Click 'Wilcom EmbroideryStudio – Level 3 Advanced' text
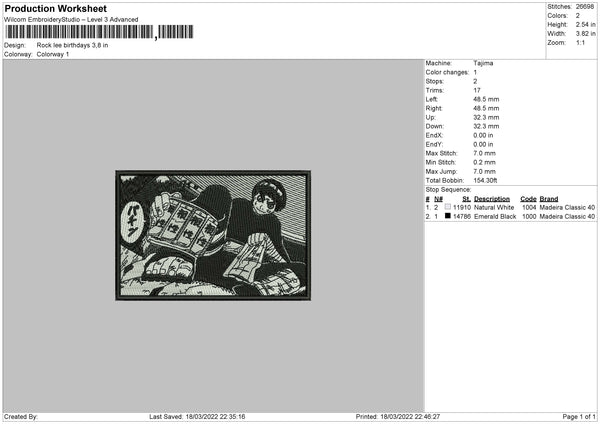Viewport: 600px width, 424px height. point(71,20)
